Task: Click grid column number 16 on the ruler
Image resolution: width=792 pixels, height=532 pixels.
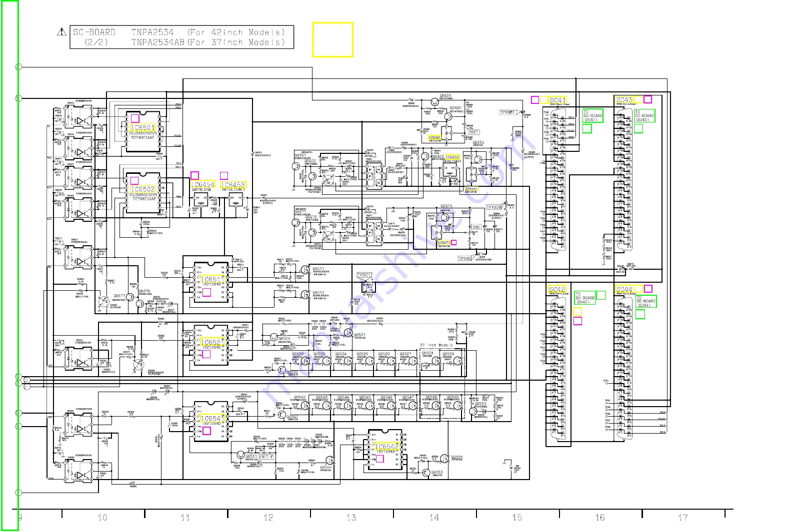Action: [x=600, y=518]
